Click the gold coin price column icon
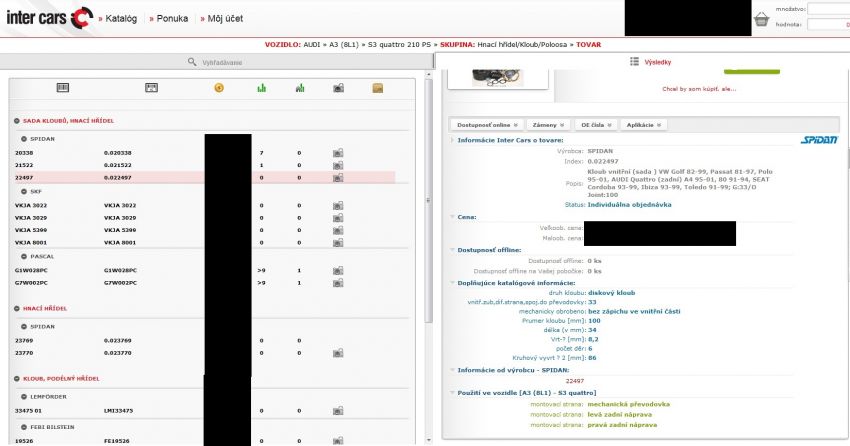Viewport: 850px width, 446px height. pyautogui.click(x=219, y=88)
